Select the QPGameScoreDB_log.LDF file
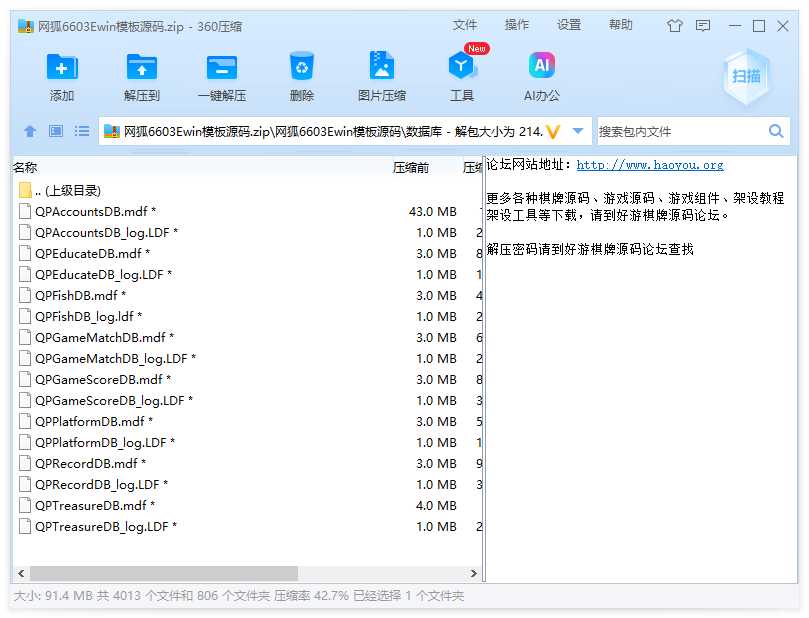809x618 pixels. click(x=247, y=400)
